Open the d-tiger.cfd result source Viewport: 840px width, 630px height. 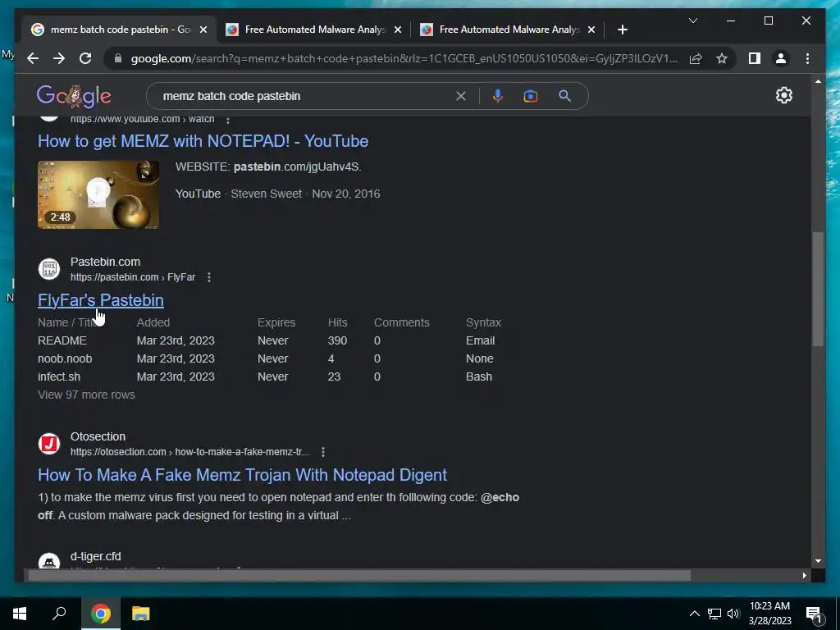pyautogui.click(x=95, y=556)
